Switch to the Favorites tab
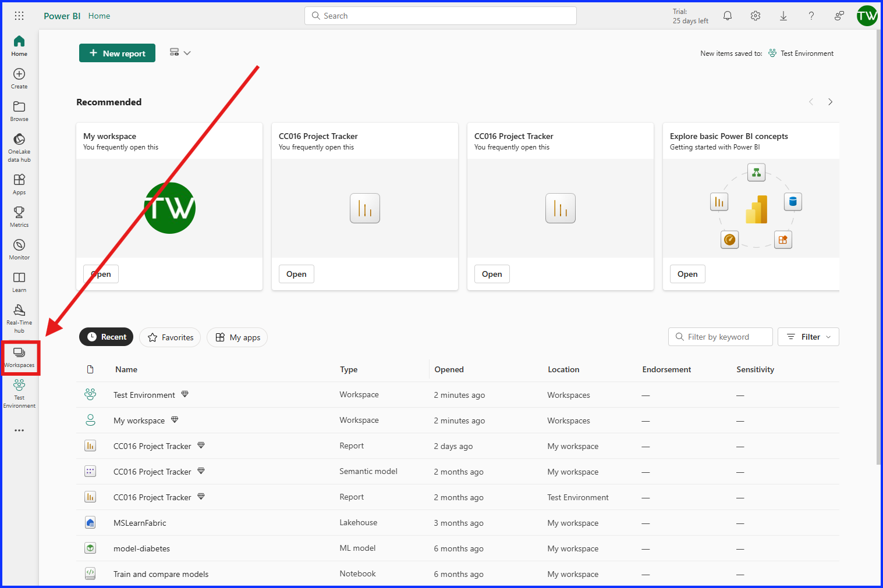Screen dimensions: 883x588 (x=169, y=337)
